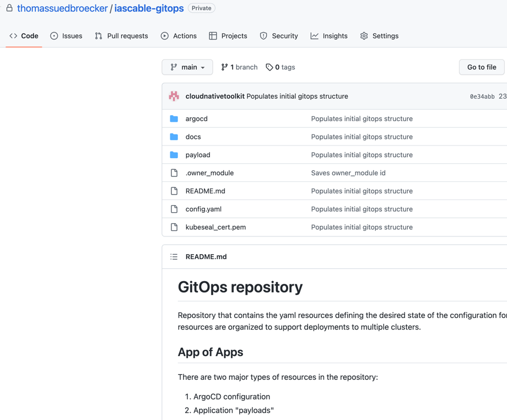The image size is (507, 420).
Task: Open commit hash 0e34abb
Action: [482, 96]
